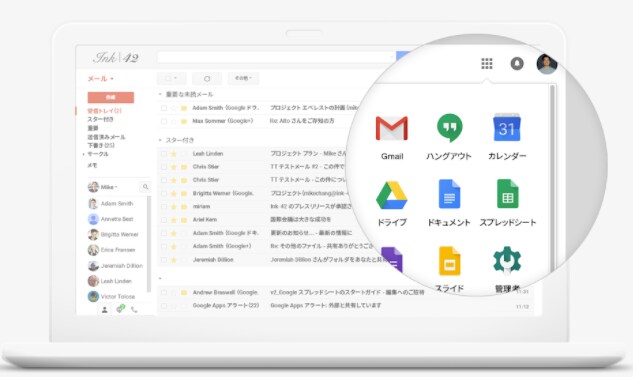Open chat with Annette Best avatar
Image resolution: width=633 pixels, height=377 pixels.
[93, 219]
